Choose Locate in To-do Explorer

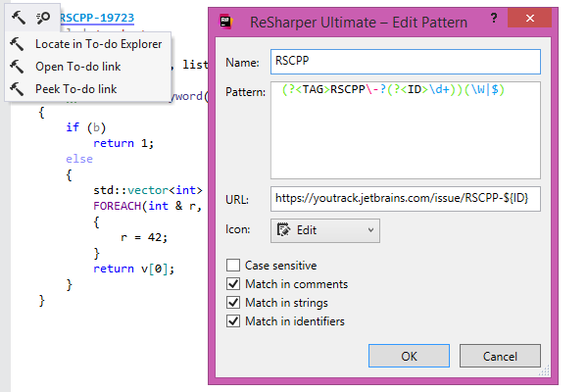(99, 44)
